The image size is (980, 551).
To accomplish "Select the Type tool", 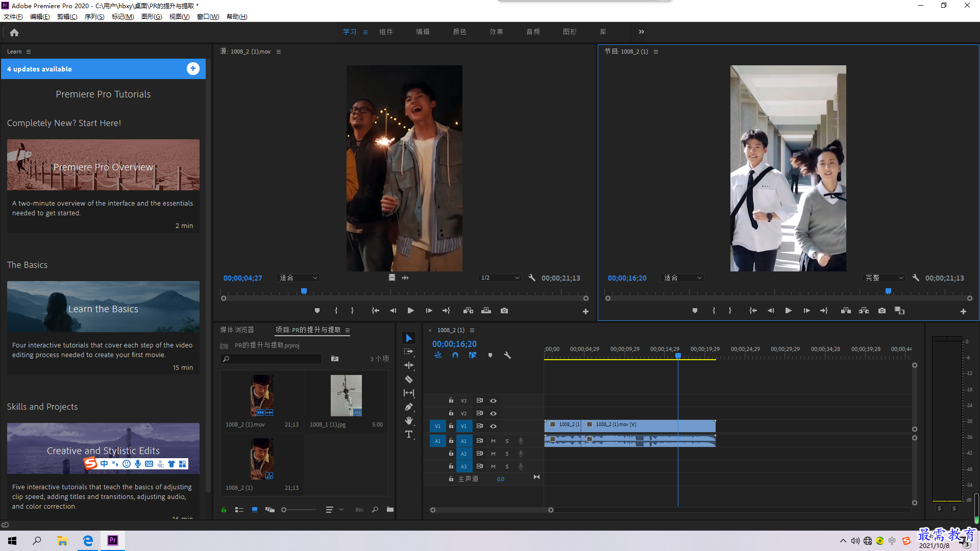I will pos(409,434).
